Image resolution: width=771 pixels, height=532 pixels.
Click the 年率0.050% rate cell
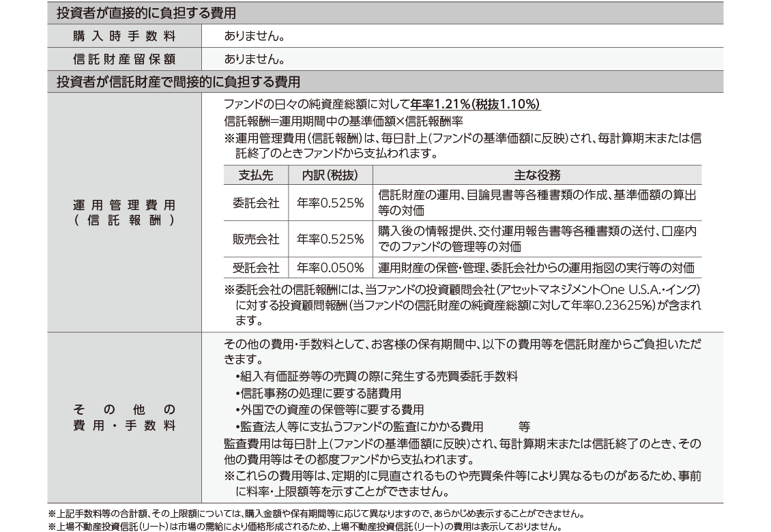point(330,267)
